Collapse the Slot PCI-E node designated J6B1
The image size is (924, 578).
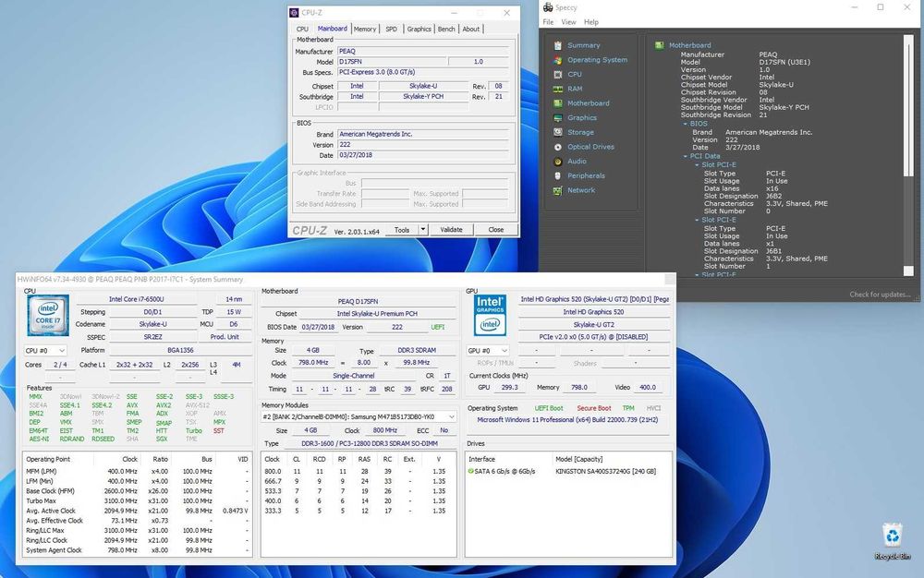697,220
